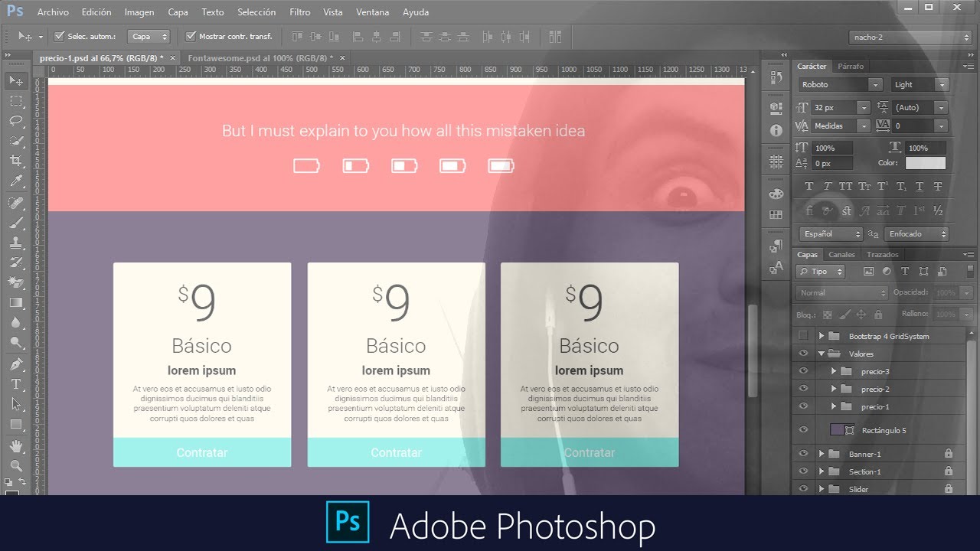980x551 pixels.
Task: Filter layers by pixel layer icon
Action: pos(868,271)
